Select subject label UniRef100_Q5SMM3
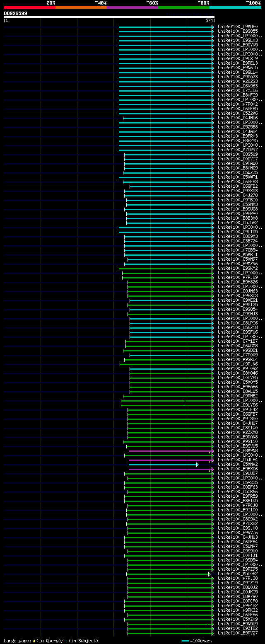The width and height of the screenshot is (265, 644). (x=238, y=205)
